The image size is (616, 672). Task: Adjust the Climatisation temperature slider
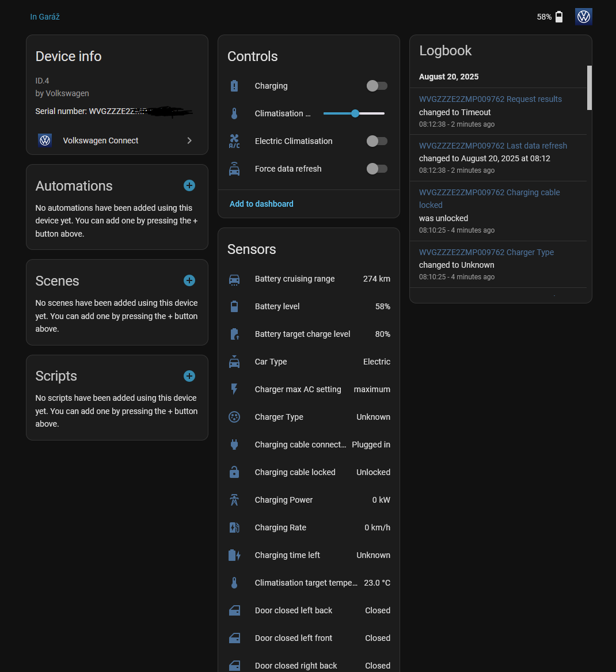[x=355, y=113]
